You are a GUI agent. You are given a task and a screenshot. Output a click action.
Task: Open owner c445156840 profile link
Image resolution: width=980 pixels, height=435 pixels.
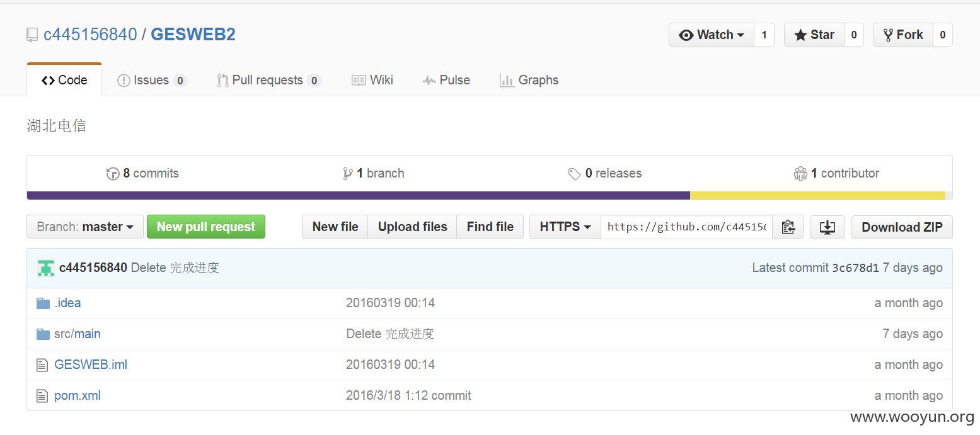(90, 35)
